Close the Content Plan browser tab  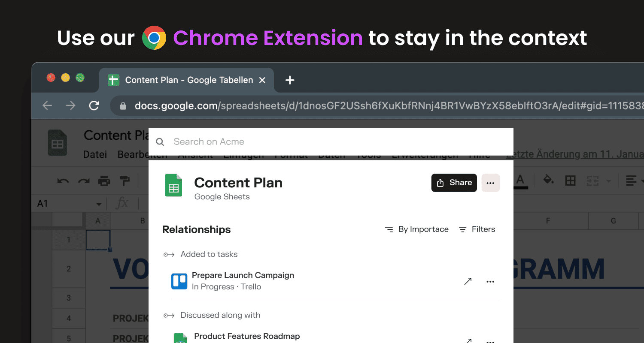[x=263, y=80]
